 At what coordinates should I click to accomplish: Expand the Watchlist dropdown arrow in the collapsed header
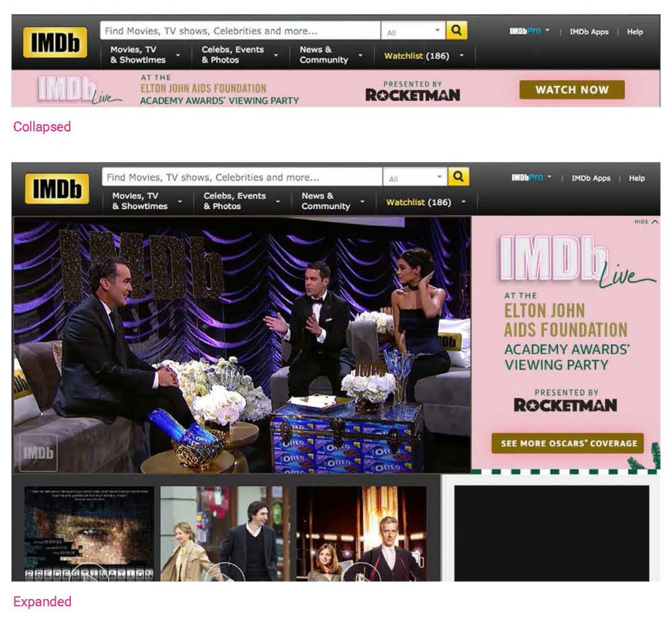[461, 55]
